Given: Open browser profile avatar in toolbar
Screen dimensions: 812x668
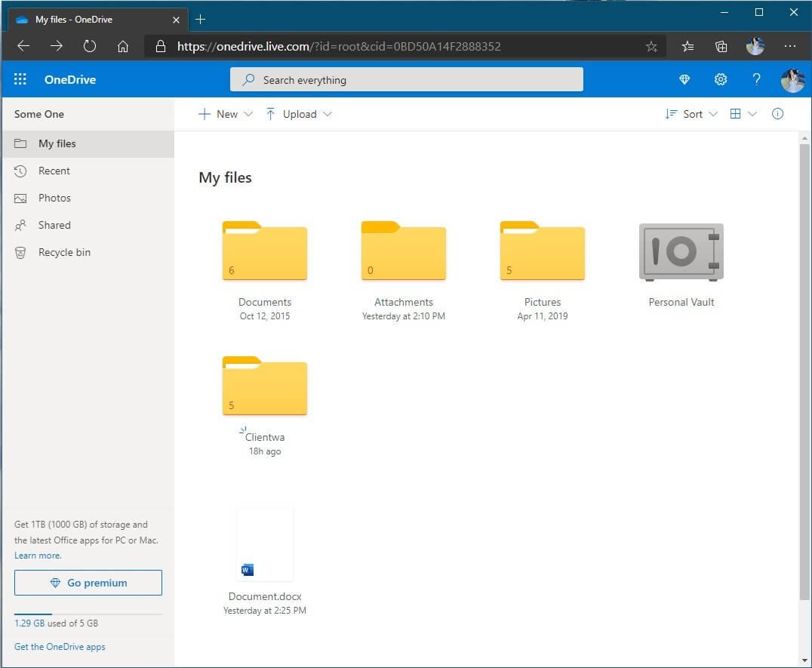Looking at the screenshot, I should coord(755,46).
